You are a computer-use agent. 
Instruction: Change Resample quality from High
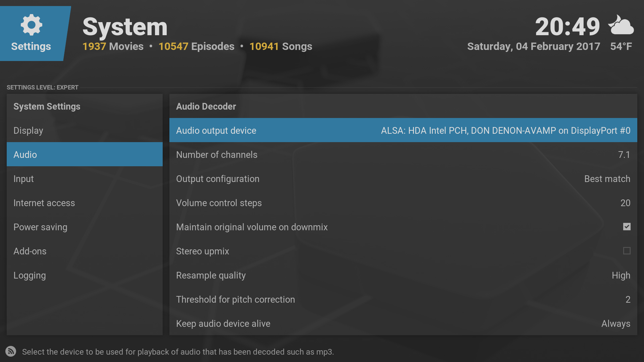coord(403,275)
